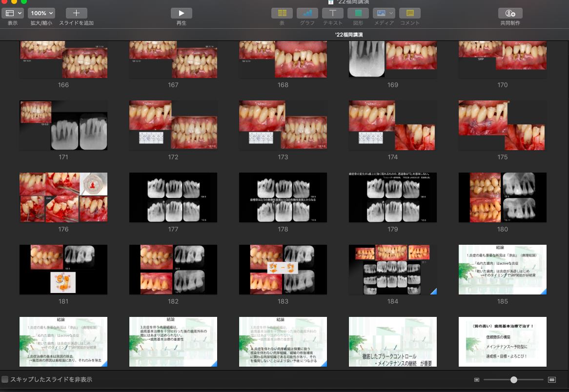569x392 pixels.
Task: Open the shape (図形) tool
Action: pos(358,14)
